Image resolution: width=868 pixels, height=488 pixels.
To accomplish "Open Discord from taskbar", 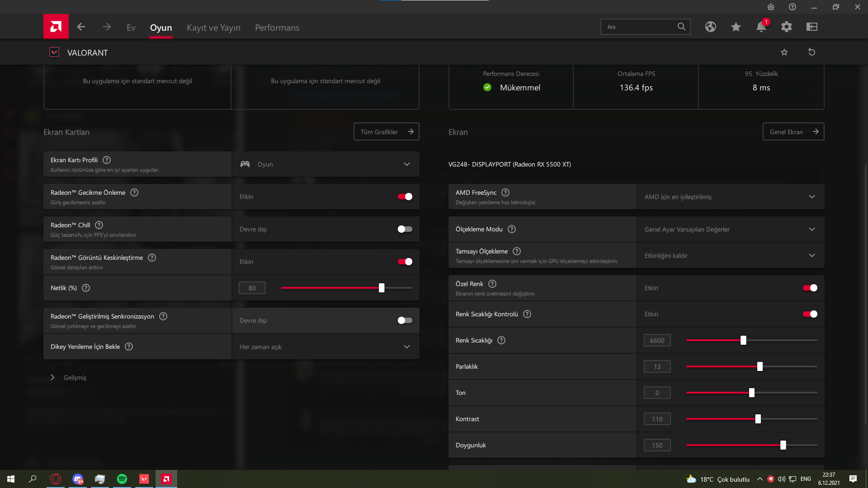I will coord(78,479).
